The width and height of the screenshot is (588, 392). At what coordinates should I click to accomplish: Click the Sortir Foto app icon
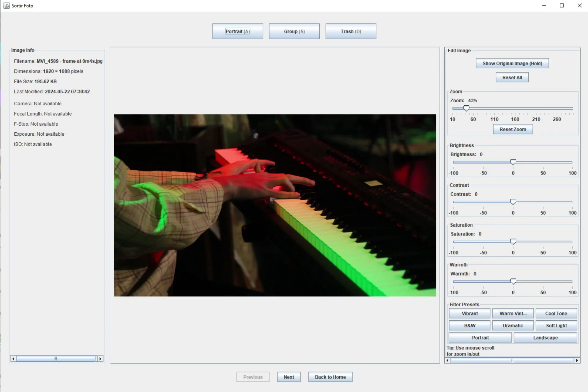(6, 6)
